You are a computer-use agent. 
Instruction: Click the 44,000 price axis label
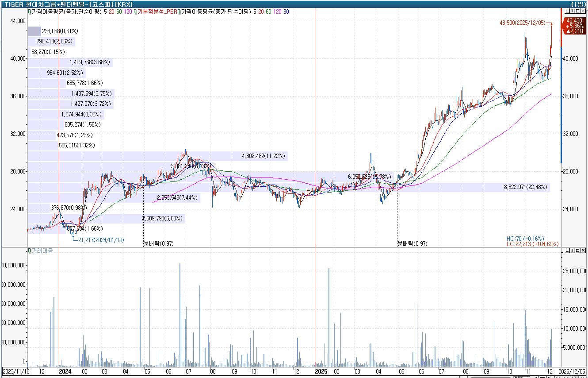18,21
